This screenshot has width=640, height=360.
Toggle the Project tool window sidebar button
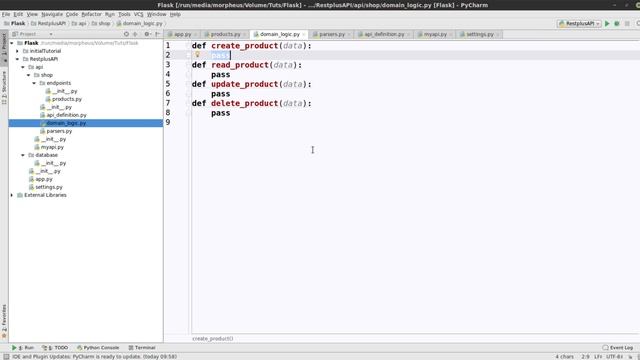pyautogui.click(x=4, y=47)
